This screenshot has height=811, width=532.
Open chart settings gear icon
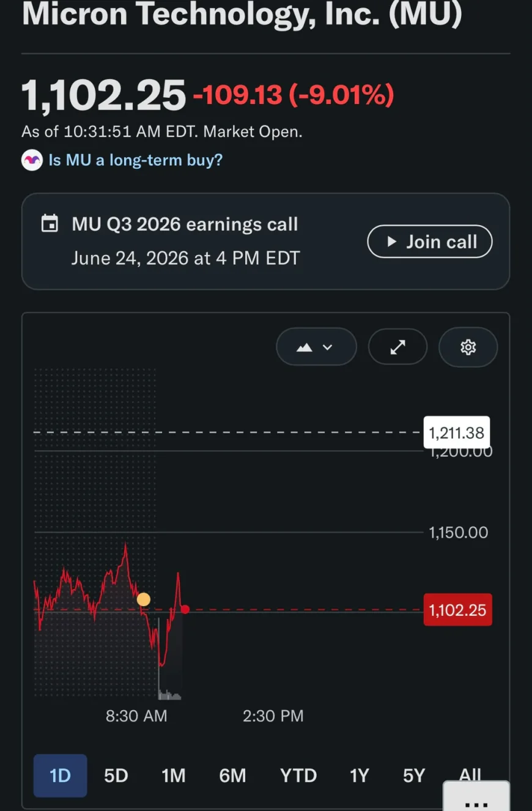[468, 347]
